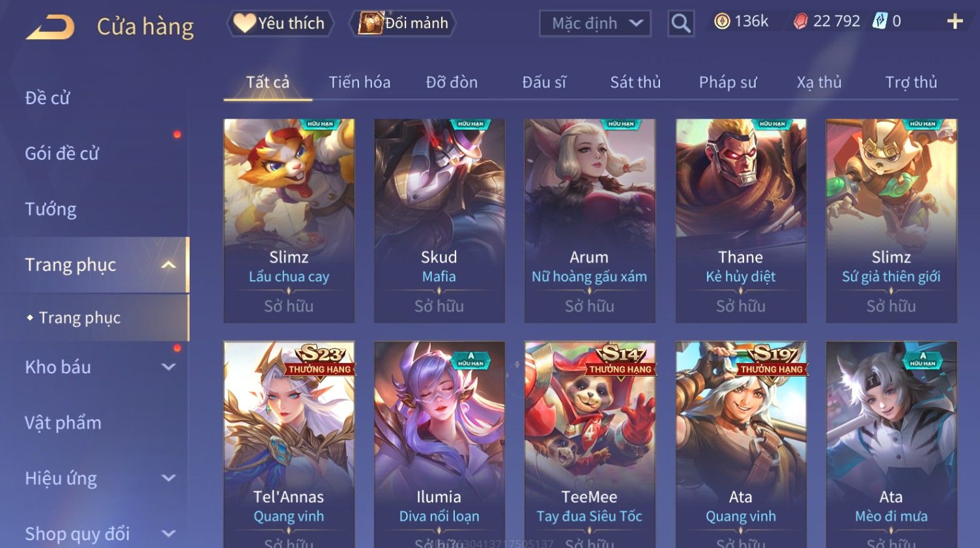980x548 pixels.
Task: Open Yêu thích favorites heart button
Action: click(280, 23)
